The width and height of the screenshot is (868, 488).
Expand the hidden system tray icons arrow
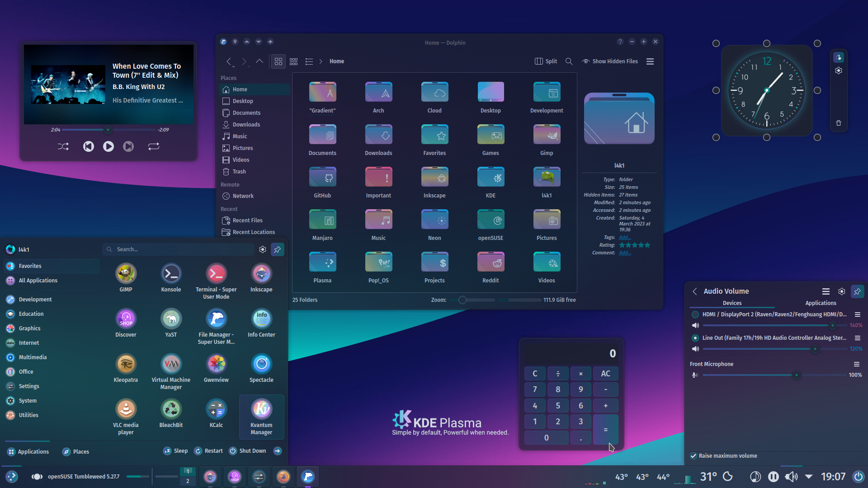tap(809, 476)
